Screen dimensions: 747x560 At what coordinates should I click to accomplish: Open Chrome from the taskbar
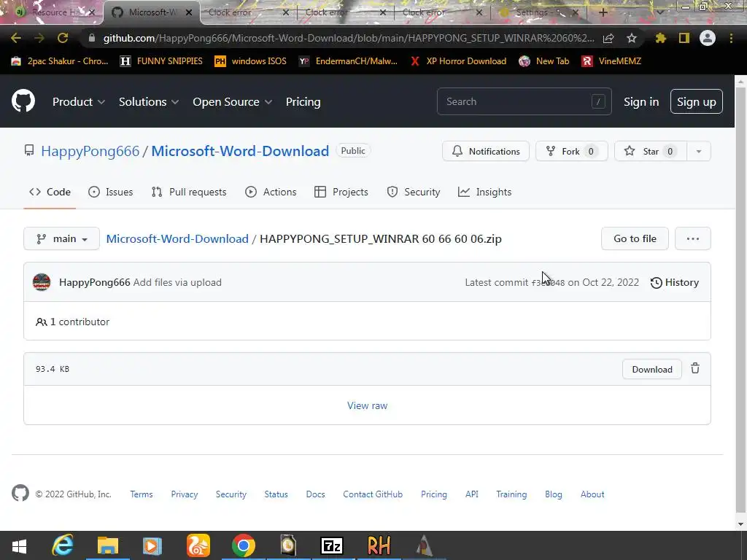pyautogui.click(x=244, y=545)
